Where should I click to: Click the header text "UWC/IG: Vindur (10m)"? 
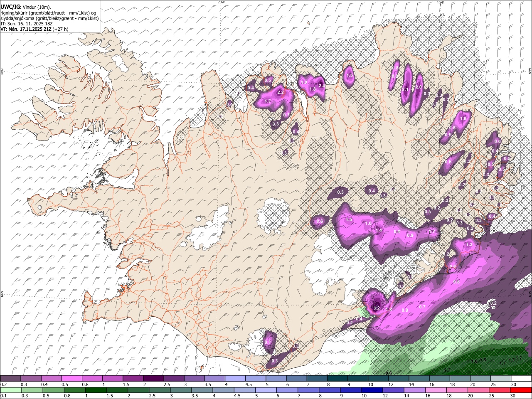(26, 7)
